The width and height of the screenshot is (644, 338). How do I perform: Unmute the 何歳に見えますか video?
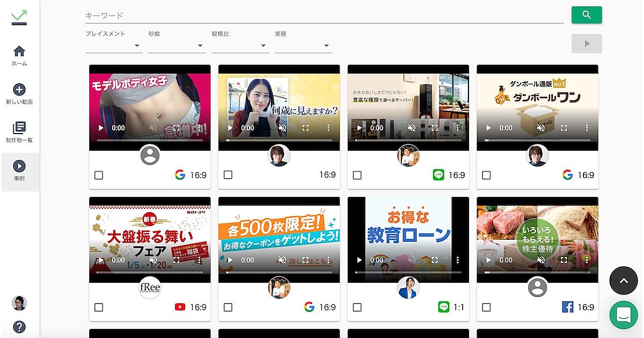[283, 128]
